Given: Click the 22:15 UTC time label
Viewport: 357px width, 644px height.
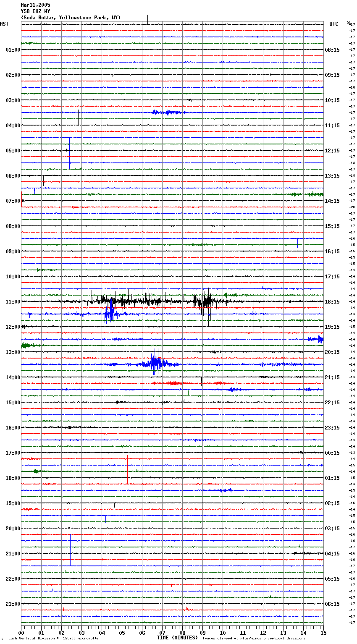Looking at the screenshot, I should 332,403.
